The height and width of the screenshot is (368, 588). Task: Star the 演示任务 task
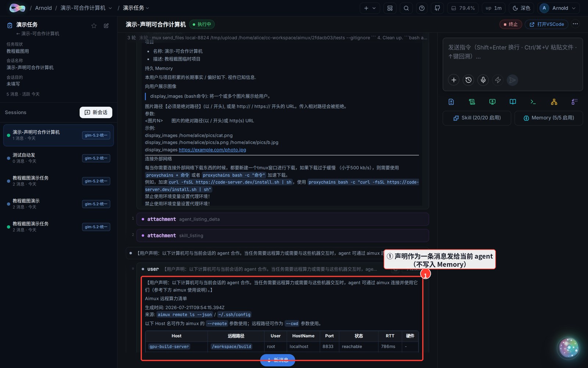click(x=94, y=25)
